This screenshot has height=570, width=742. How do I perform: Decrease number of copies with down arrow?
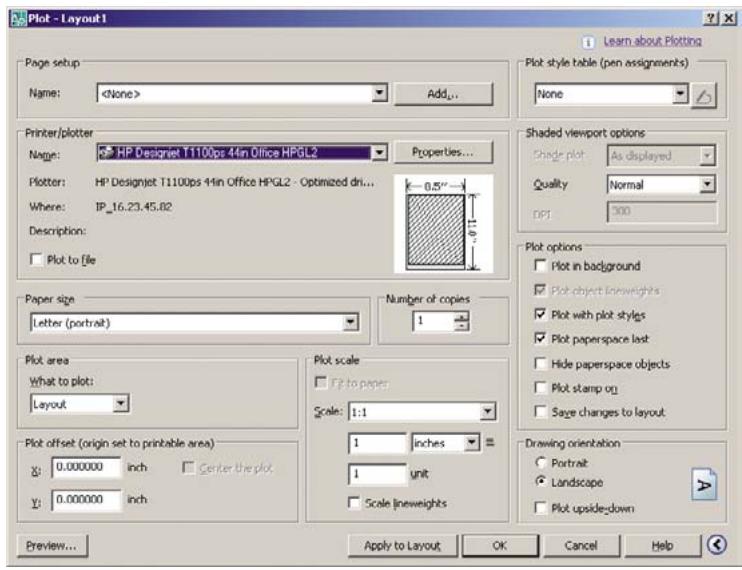[462, 326]
